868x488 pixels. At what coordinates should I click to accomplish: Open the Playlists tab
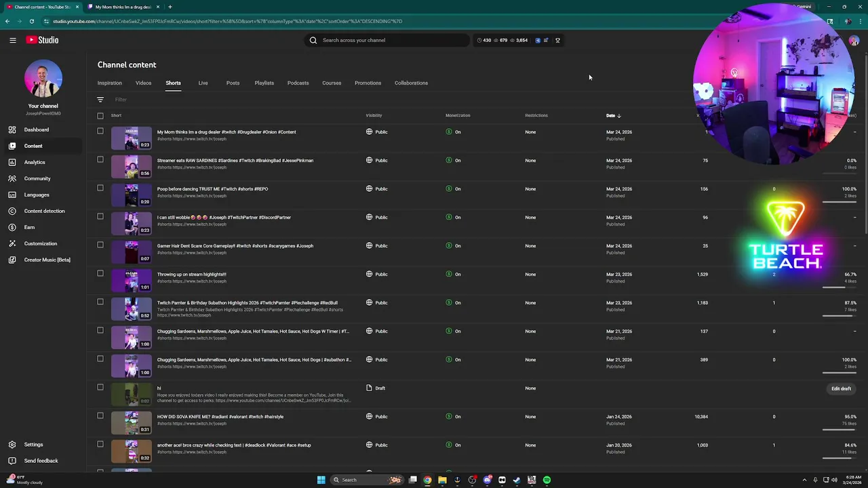tap(264, 83)
